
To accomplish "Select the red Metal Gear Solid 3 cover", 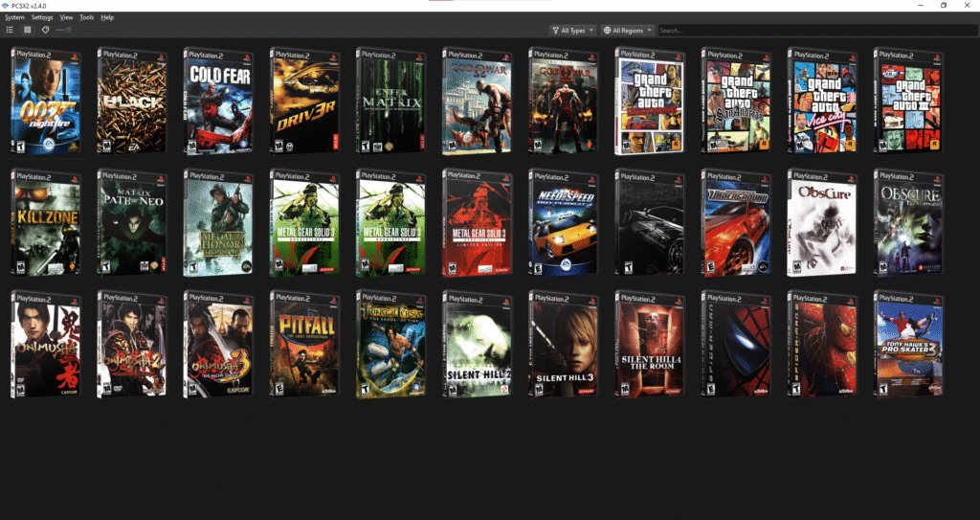I will click(477, 223).
